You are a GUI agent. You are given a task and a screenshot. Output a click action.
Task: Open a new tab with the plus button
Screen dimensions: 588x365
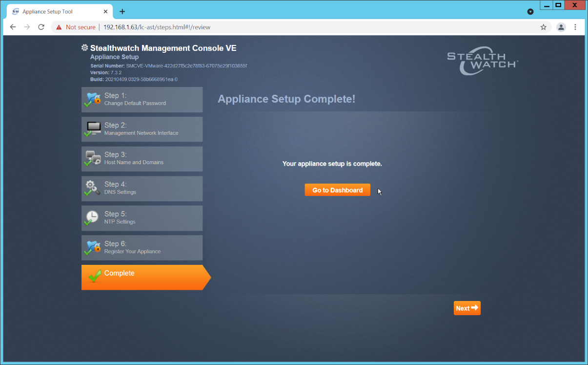point(122,11)
